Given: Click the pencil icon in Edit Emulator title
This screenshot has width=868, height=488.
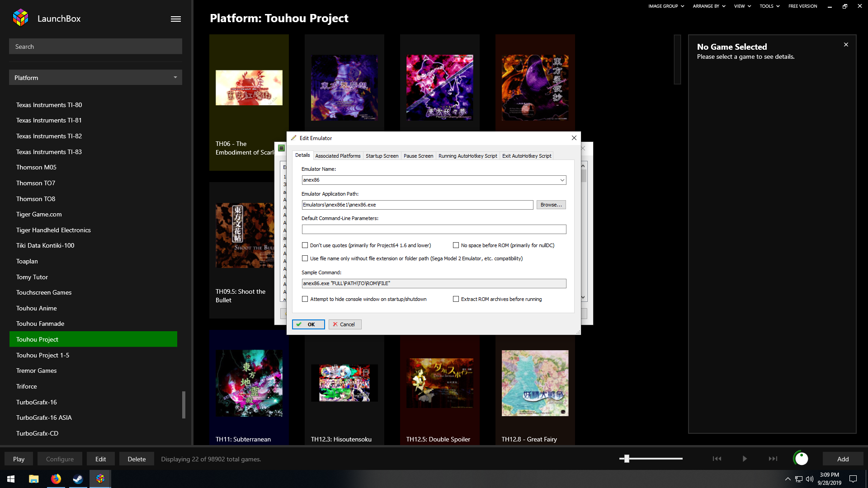Looking at the screenshot, I should pyautogui.click(x=294, y=138).
